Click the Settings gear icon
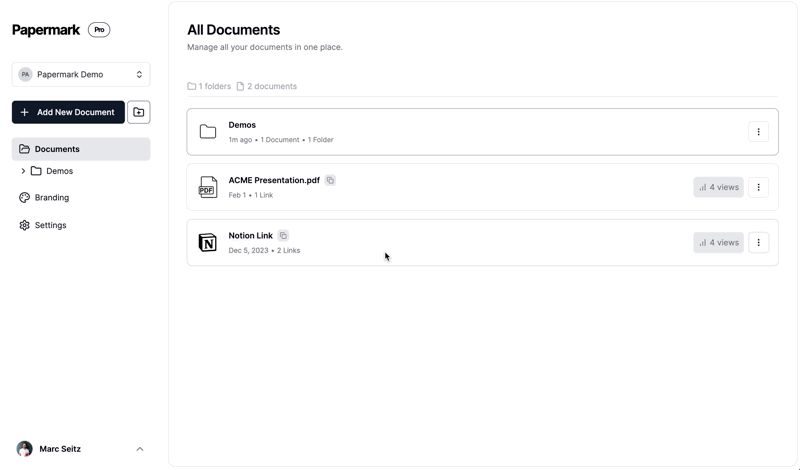This screenshot has width=800, height=470. click(x=24, y=225)
